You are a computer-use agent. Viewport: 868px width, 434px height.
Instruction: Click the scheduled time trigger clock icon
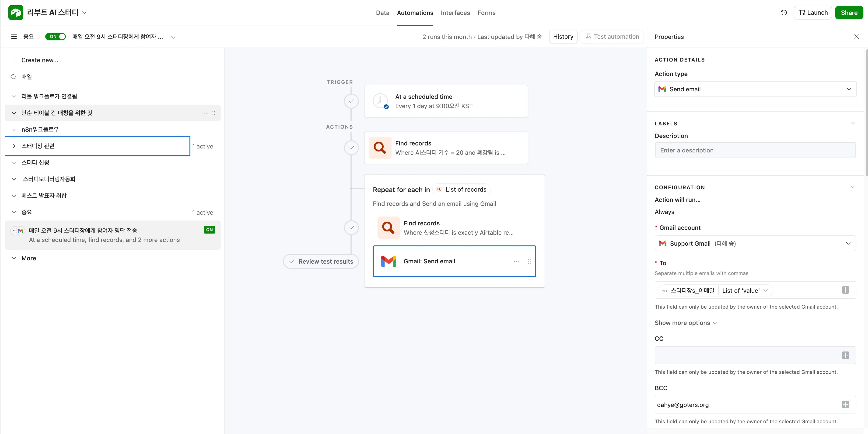[x=380, y=101]
